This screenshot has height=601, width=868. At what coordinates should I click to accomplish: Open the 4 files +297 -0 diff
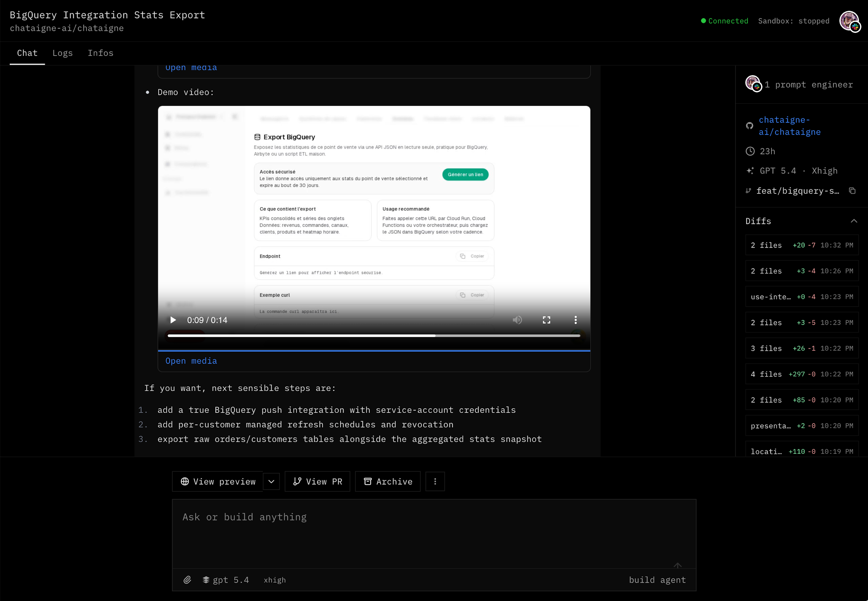pos(802,374)
